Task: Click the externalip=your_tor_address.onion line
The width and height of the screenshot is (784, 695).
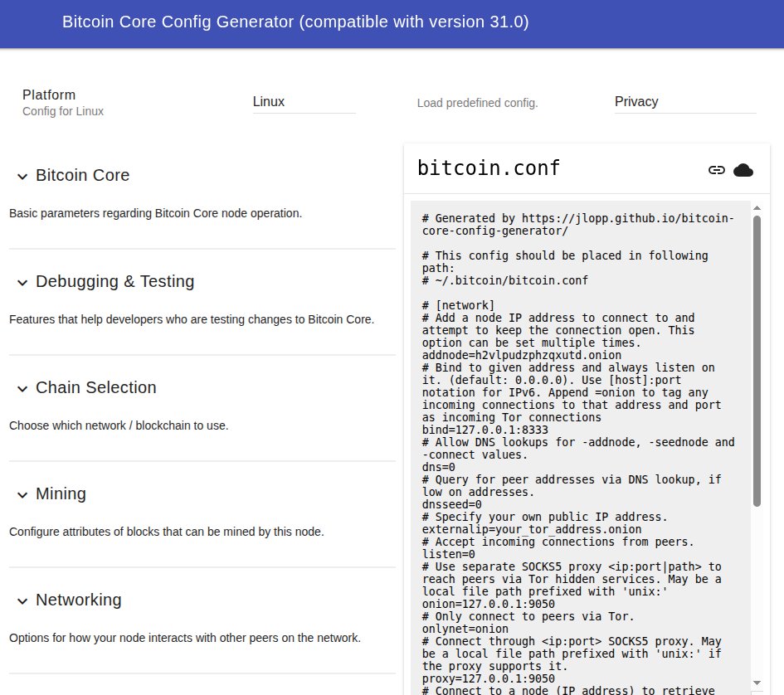Action: pyautogui.click(x=532, y=529)
